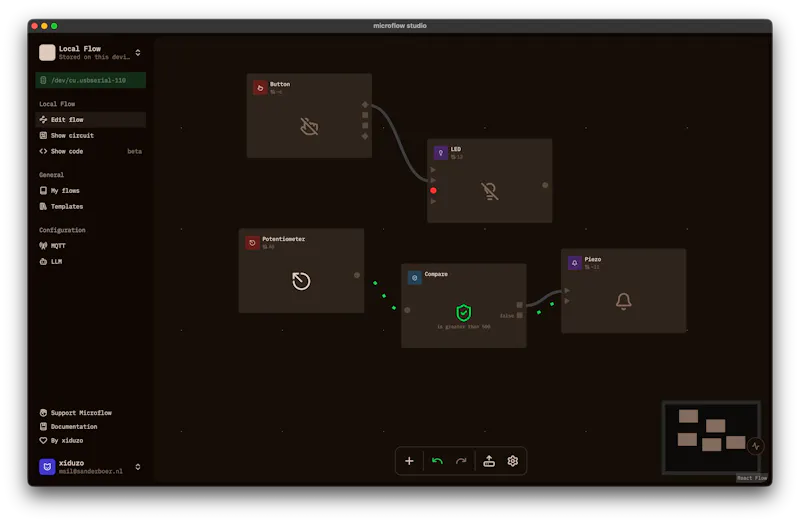Click the Documentation book icon
Image resolution: width=800 pixels, height=523 pixels.
coord(43,426)
